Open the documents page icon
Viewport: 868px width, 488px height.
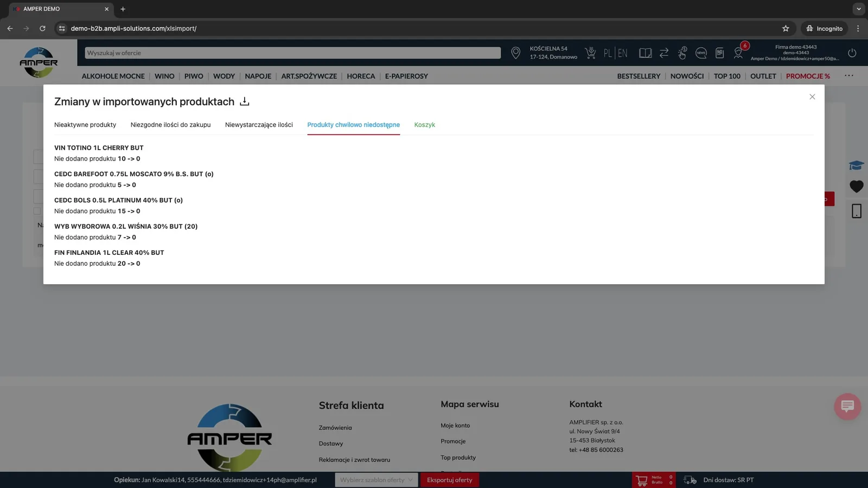pyautogui.click(x=720, y=53)
